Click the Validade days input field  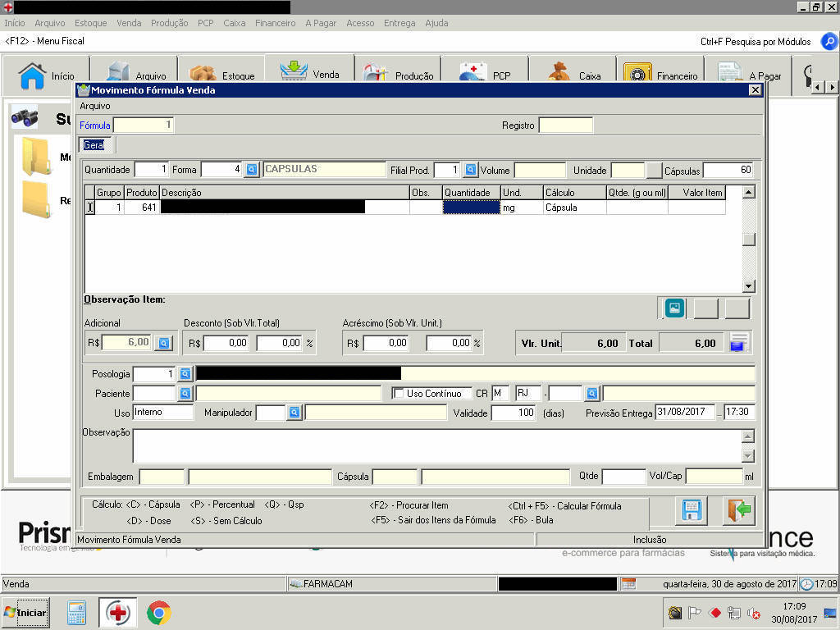[513, 413]
